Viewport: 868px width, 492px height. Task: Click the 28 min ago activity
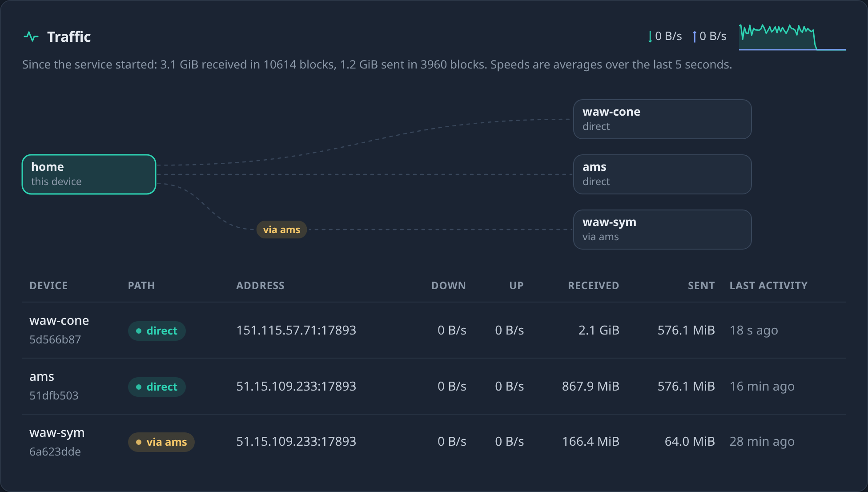click(x=762, y=441)
